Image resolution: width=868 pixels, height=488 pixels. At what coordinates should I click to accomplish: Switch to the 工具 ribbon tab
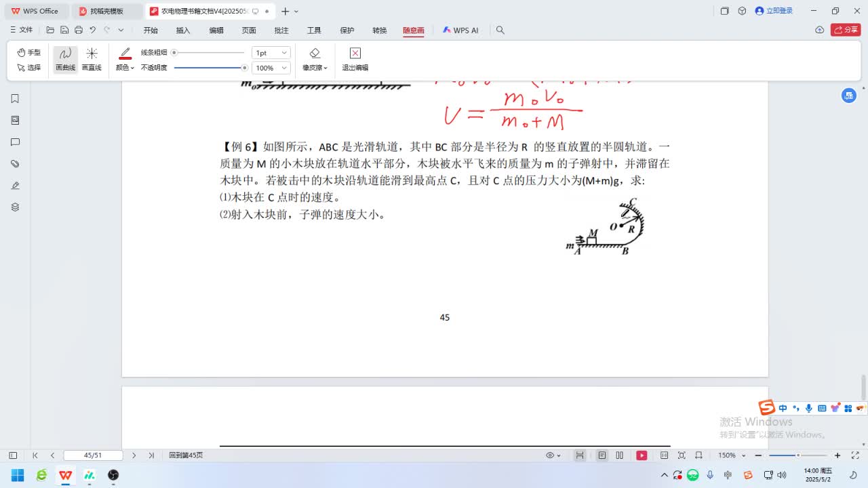(314, 30)
